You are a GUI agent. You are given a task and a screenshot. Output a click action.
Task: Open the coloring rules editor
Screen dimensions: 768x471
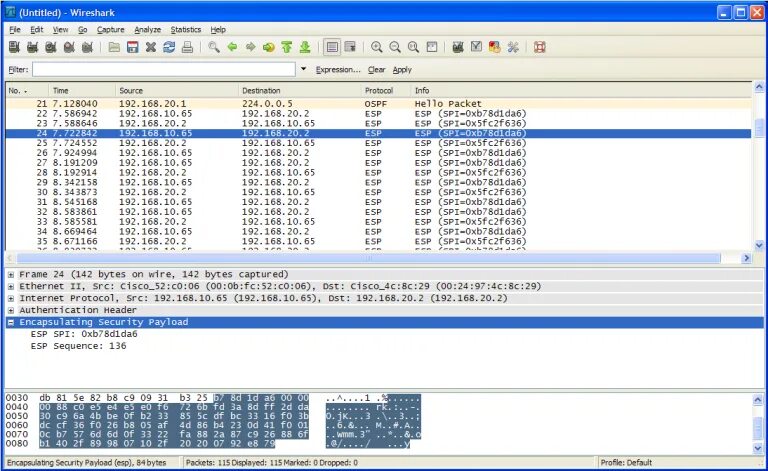click(495, 47)
